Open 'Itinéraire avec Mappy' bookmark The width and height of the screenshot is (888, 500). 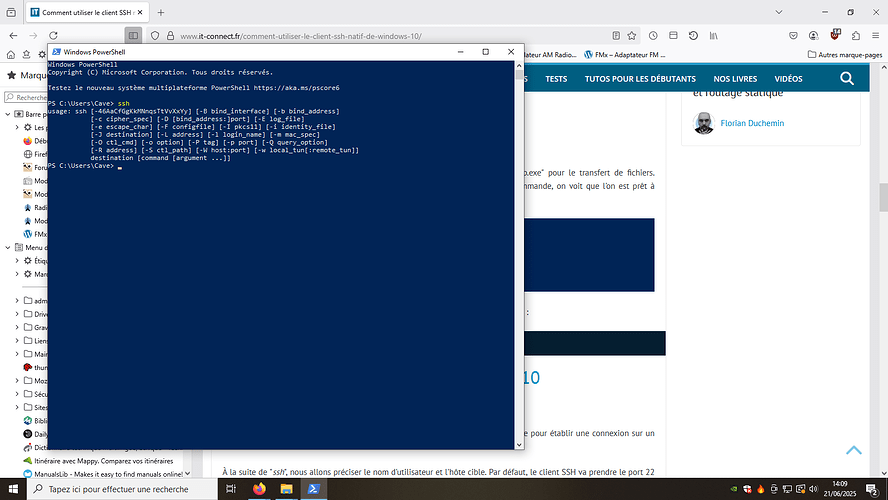(x=98, y=461)
